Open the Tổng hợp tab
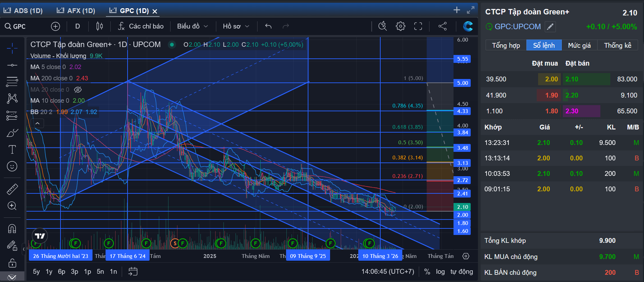The height and width of the screenshot is (282, 644). click(x=506, y=45)
